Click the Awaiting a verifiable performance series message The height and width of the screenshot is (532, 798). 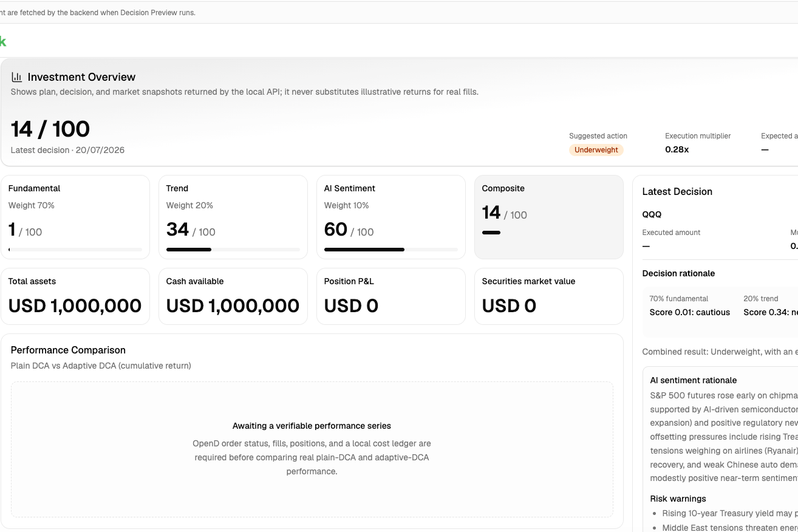click(x=312, y=426)
